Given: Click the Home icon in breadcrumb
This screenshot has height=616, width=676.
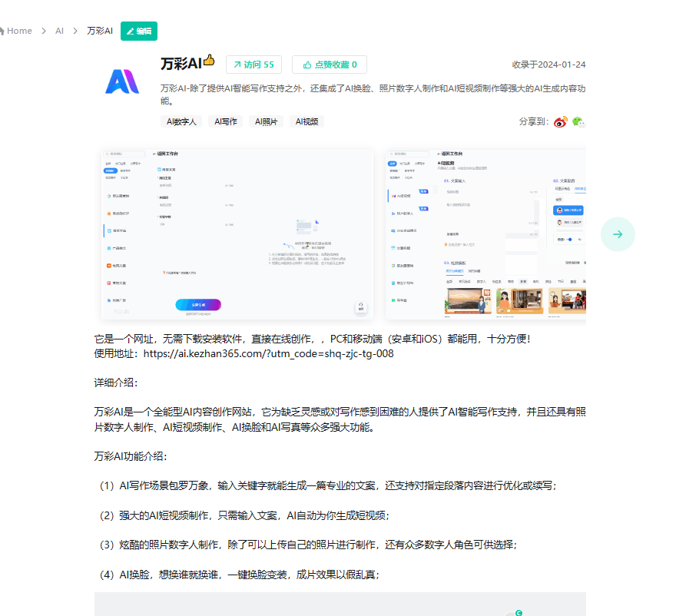Looking at the screenshot, I should [2, 31].
